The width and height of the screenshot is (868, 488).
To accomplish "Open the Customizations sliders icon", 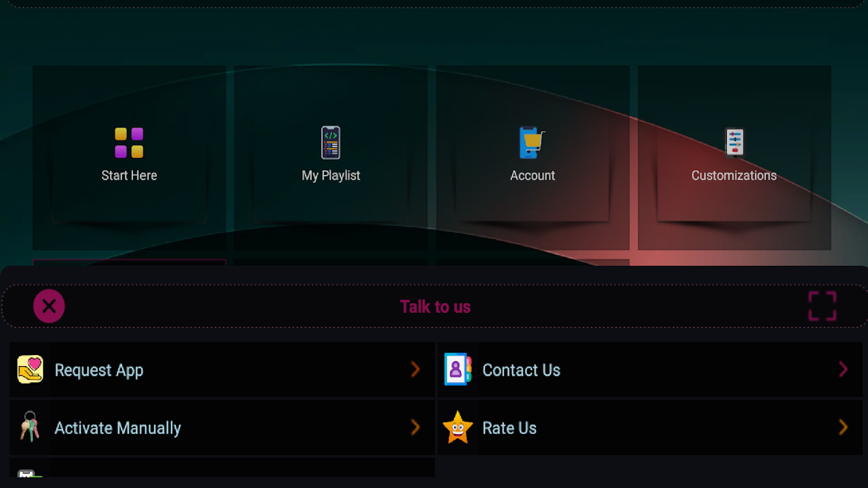I will 734,143.
